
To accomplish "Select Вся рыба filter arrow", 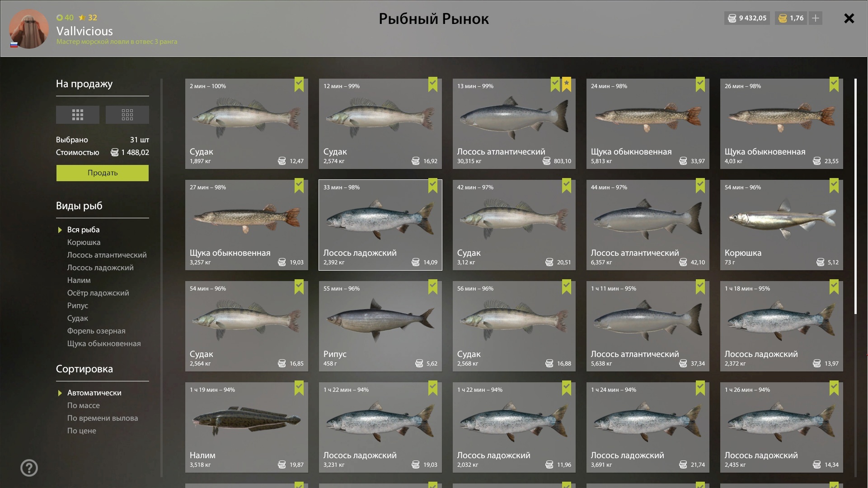I will tap(60, 230).
